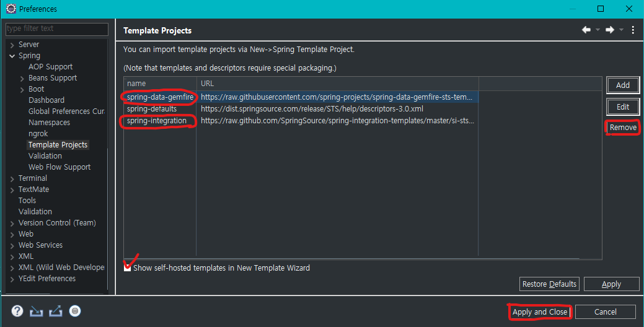644x327 pixels.
Task: Click the import preferences icon
Action: pyautogui.click(x=36, y=312)
